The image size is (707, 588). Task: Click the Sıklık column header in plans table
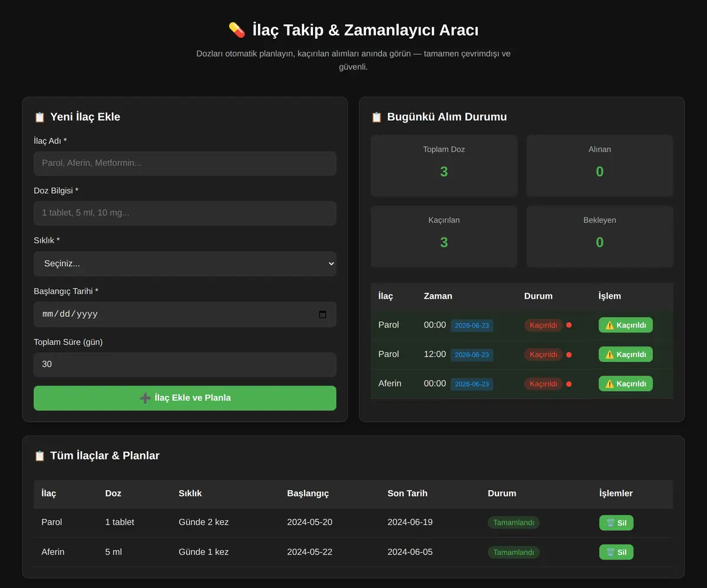pos(190,493)
